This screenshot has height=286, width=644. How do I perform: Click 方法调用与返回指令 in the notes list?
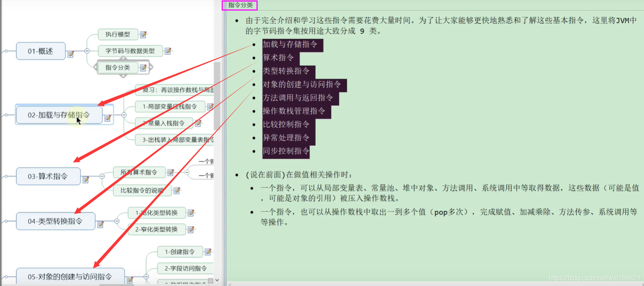point(298,97)
